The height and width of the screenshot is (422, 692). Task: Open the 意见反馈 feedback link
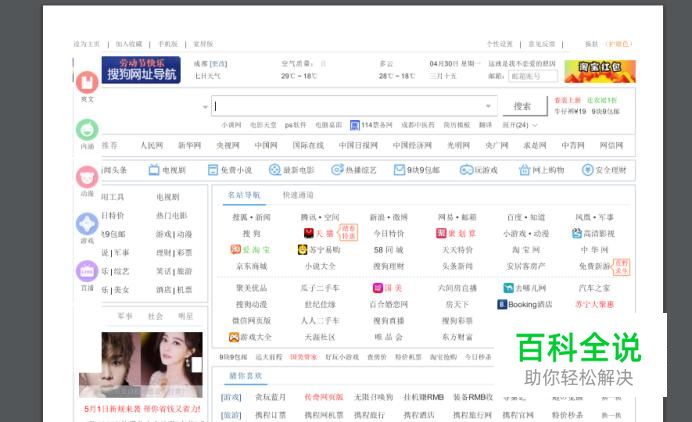coord(542,44)
